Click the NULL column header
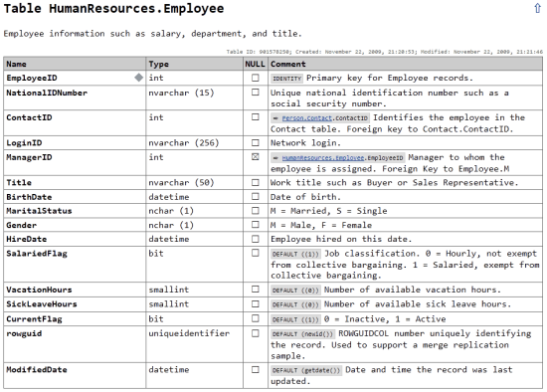Screen dimensions: 547x392 [256, 64]
